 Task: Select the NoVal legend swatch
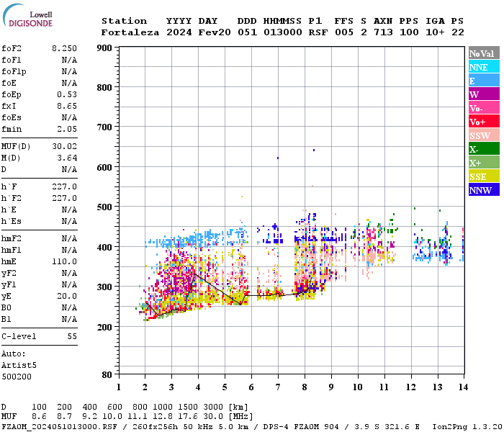(x=484, y=54)
